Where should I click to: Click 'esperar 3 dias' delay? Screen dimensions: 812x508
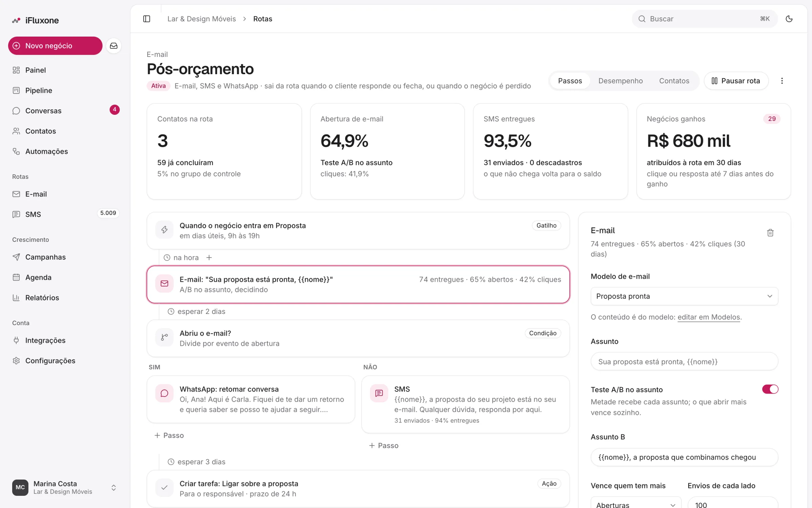197,462
